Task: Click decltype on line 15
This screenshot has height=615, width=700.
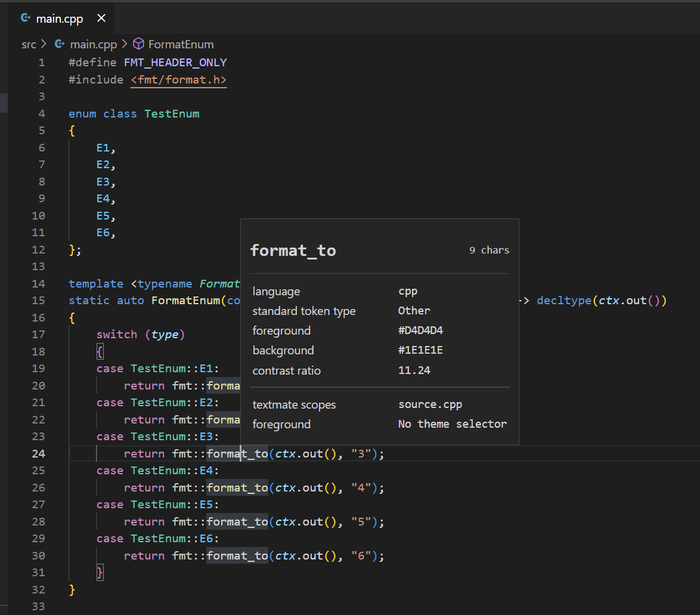Action: coord(564,301)
